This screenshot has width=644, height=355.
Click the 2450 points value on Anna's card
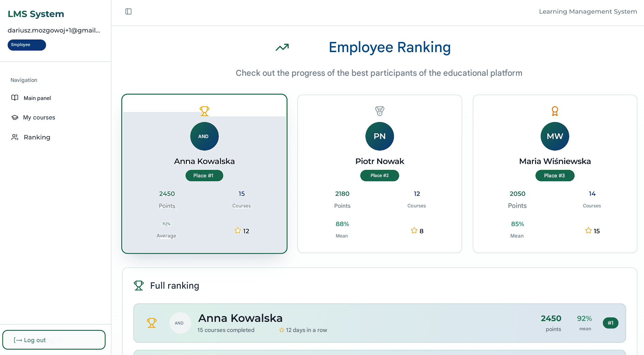(167, 194)
